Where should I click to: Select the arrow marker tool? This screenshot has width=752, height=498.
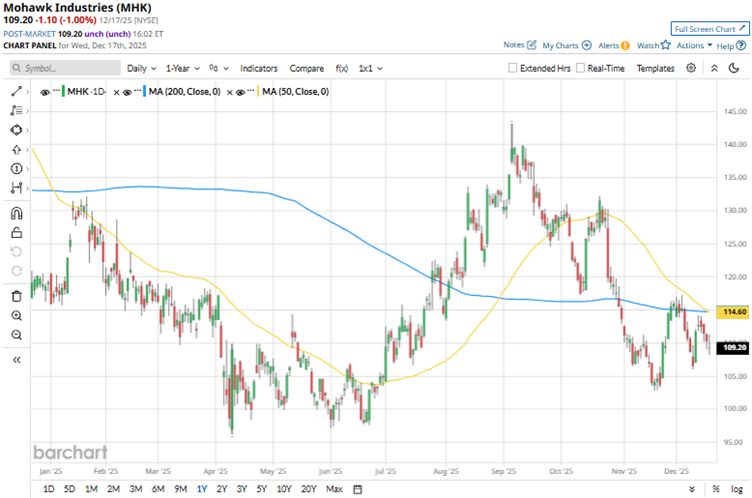click(x=16, y=150)
